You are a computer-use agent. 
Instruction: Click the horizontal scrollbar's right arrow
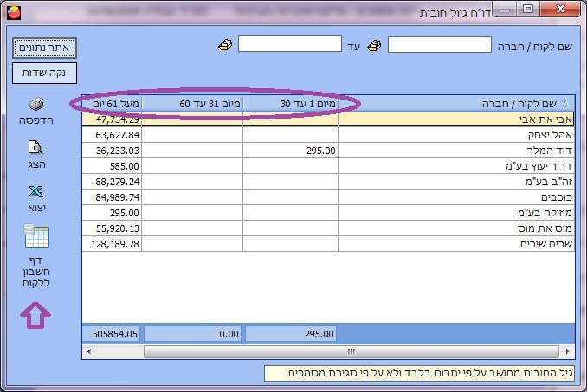coord(568,351)
